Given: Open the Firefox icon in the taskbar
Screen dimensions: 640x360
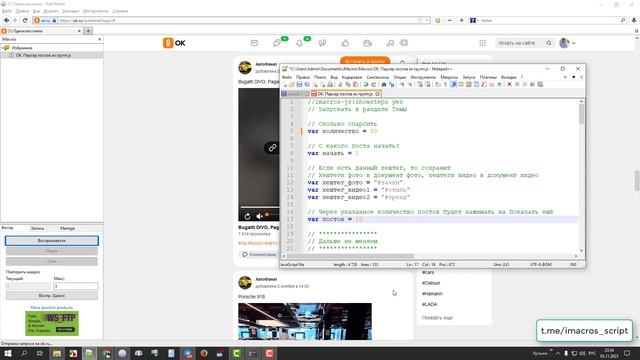Looking at the screenshot, I should click(204, 353).
